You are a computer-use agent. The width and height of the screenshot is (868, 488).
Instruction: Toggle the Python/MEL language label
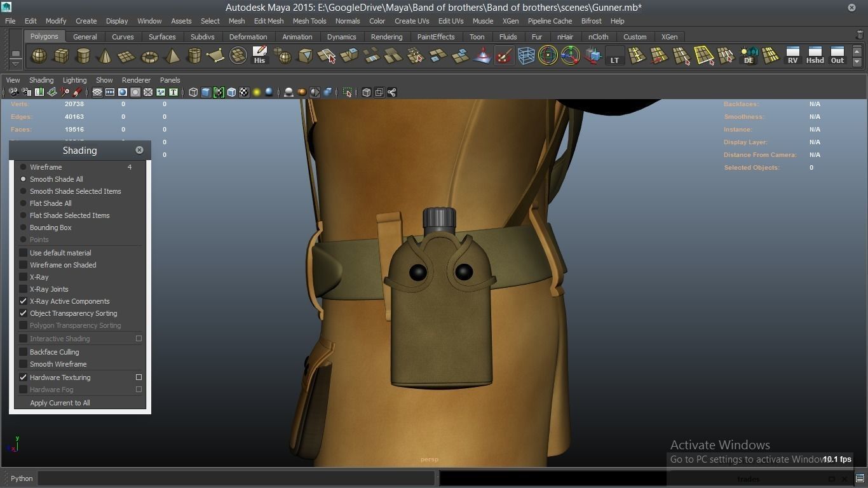[22, 478]
